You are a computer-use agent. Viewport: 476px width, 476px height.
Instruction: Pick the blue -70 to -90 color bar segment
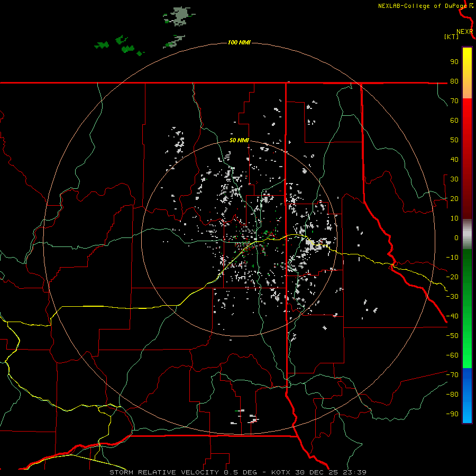467,396
